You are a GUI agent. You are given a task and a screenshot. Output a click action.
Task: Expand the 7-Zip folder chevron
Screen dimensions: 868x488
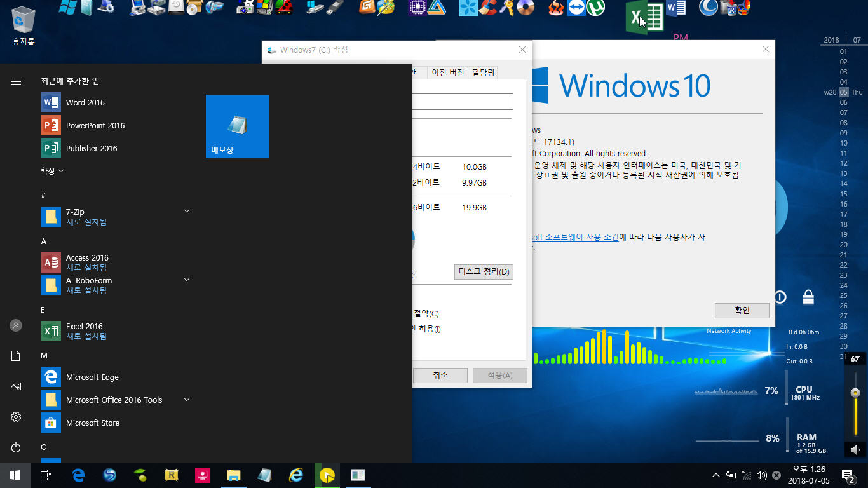point(187,211)
